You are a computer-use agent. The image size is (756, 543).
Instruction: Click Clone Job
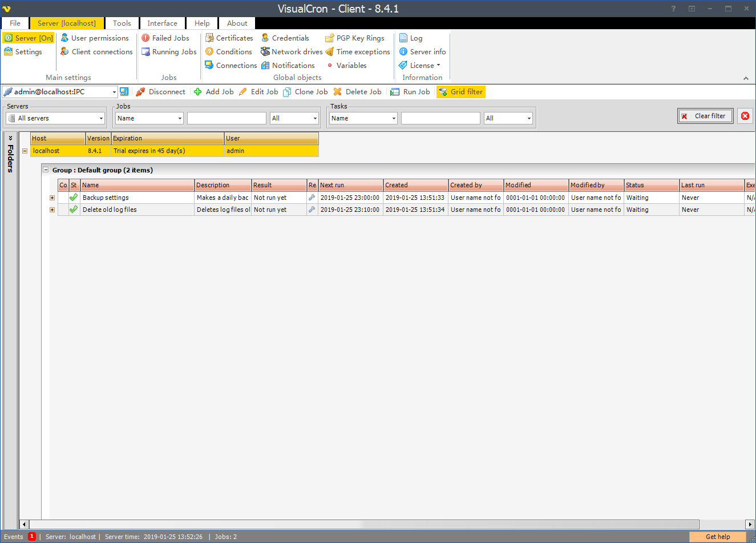coord(305,91)
